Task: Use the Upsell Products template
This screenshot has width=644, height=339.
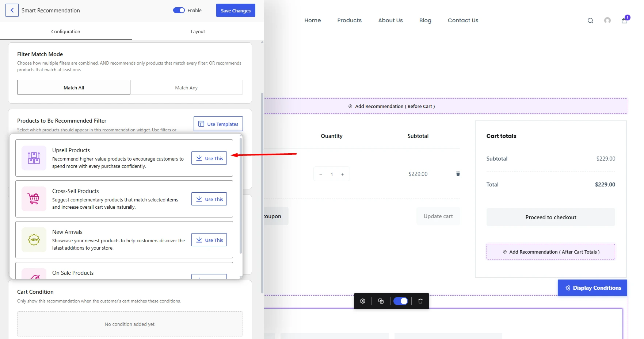Action: pos(209,158)
